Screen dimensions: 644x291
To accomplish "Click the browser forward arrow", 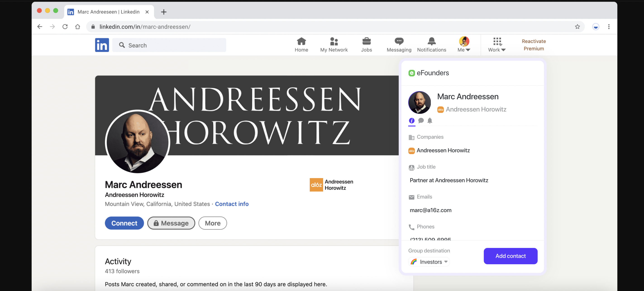I will pyautogui.click(x=52, y=27).
